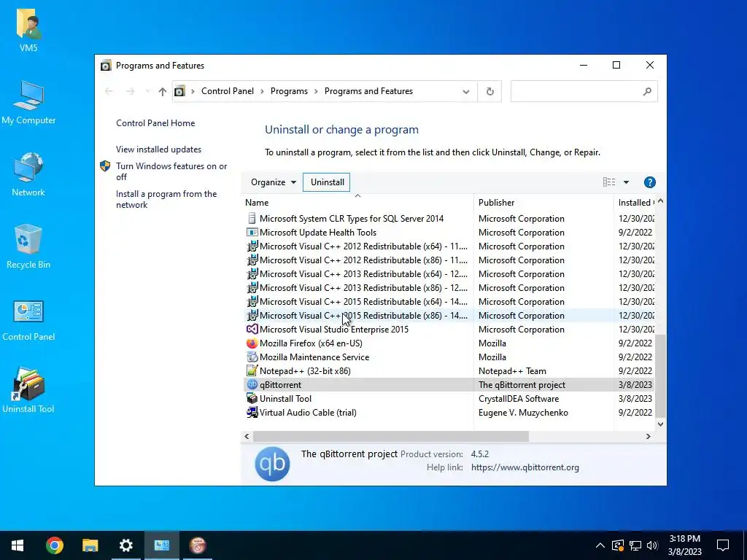Screen dimensions: 747x560
Task: Select the qBittorrent program row
Action: pos(449,385)
